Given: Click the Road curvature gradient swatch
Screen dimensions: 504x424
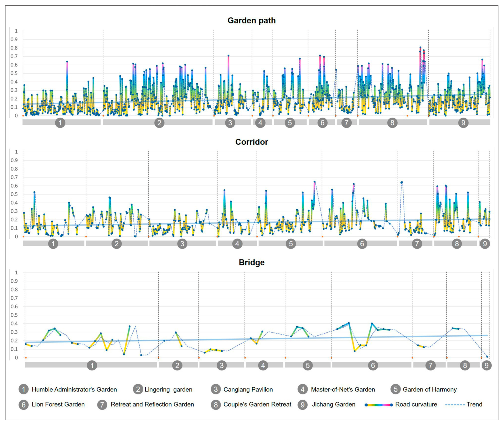Looking at the screenshot, I should [378, 405].
